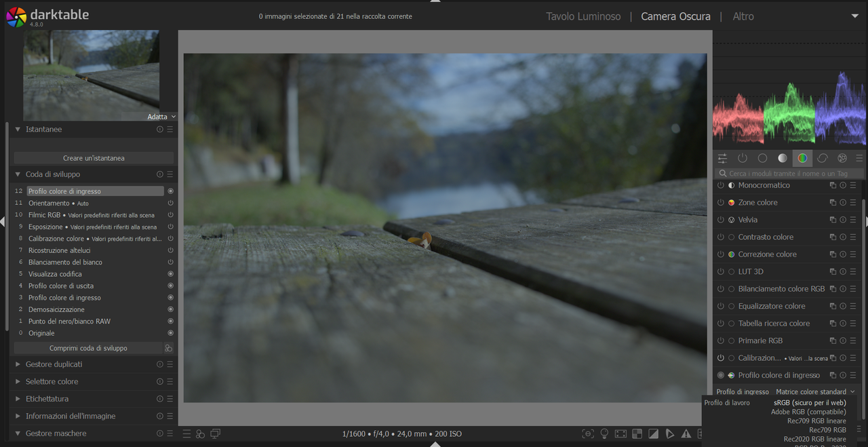
Task: Enable the Zone colore module
Action: tap(721, 202)
